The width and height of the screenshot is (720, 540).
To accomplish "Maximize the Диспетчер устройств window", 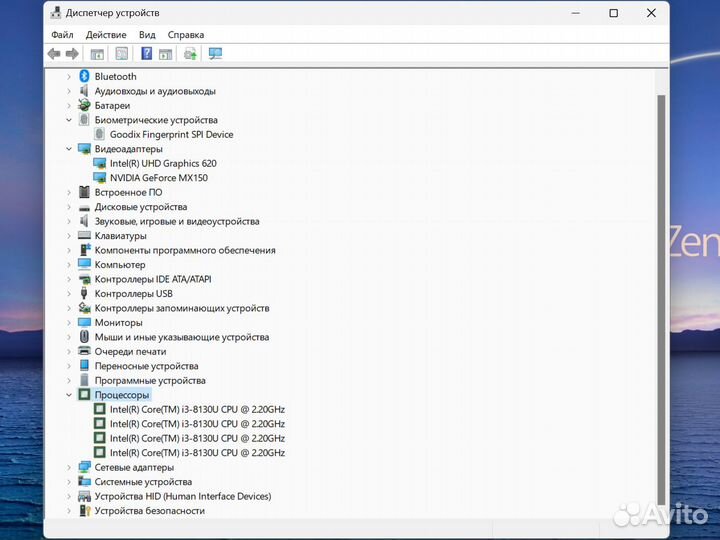I will pyautogui.click(x=613, y=13).
